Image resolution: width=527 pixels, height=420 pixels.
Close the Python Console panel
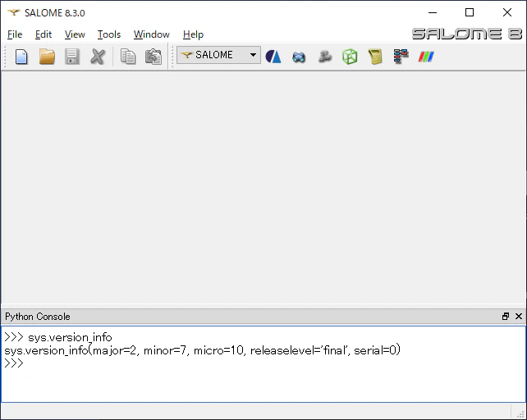pos(519,316)
